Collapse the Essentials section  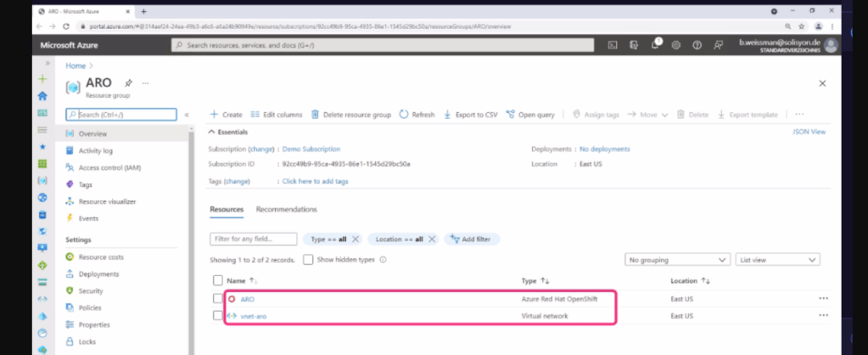point(211,132)
